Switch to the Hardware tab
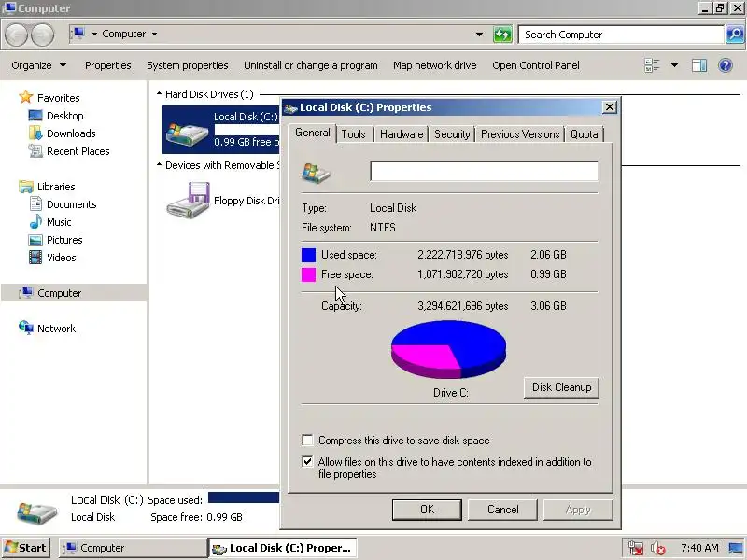The height and width of the screenshot is (560, 747). (402, 134)
